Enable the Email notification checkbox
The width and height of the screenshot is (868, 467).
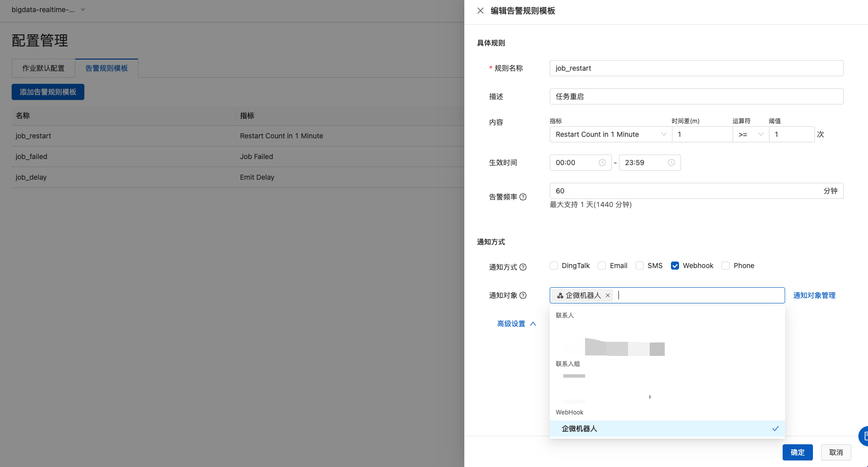tap(602, 266)
